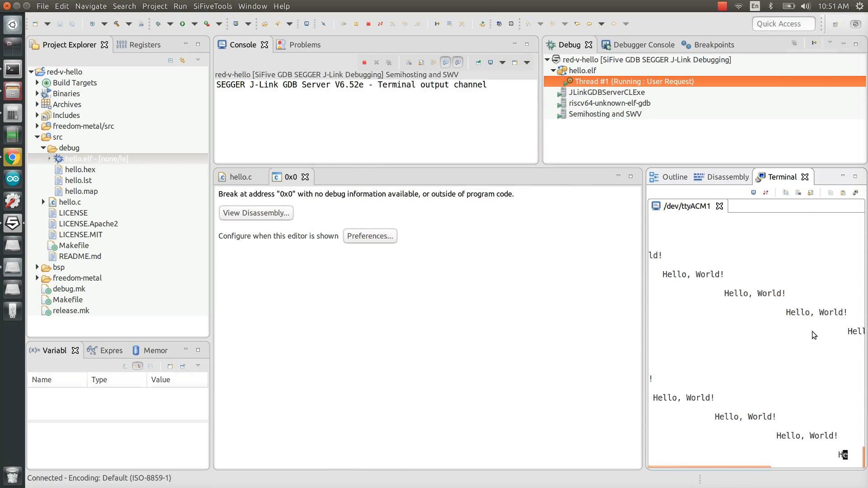Expand the Build Targets tree node
The width and height of the screenshot is (868, 488).
[x=38, y=83]
